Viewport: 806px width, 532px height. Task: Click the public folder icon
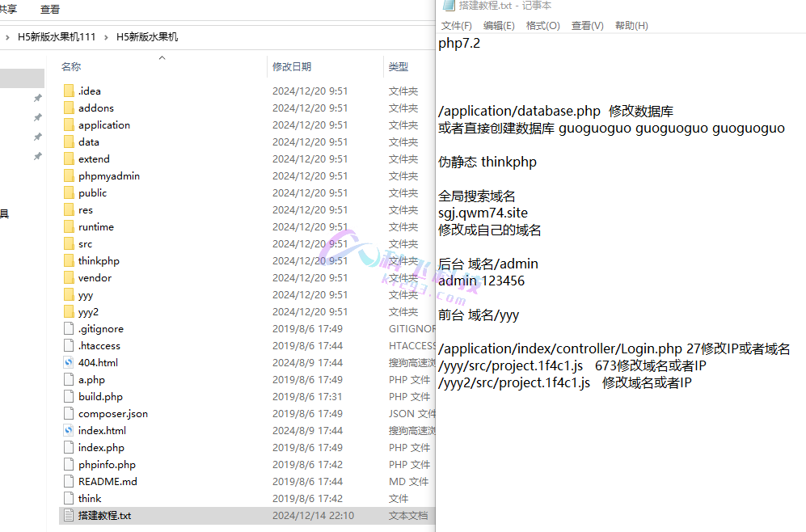tap(69, 192)
